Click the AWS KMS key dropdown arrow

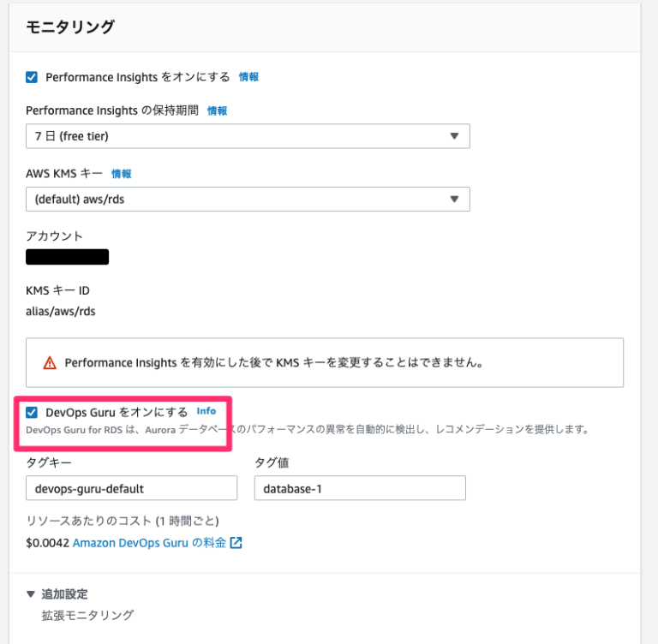click(454, 199)
